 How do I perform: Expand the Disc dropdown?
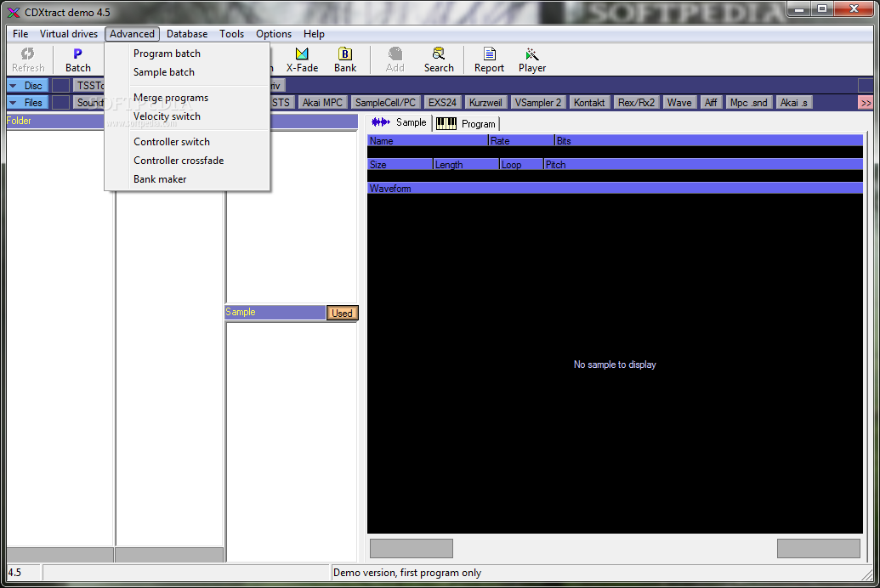click(x=27, y=86)
